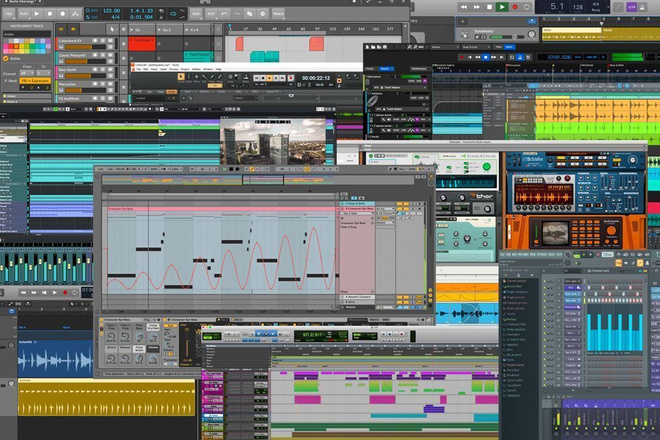
Task: Click the record button in Logic transport
Action: [x=65, y=292]
